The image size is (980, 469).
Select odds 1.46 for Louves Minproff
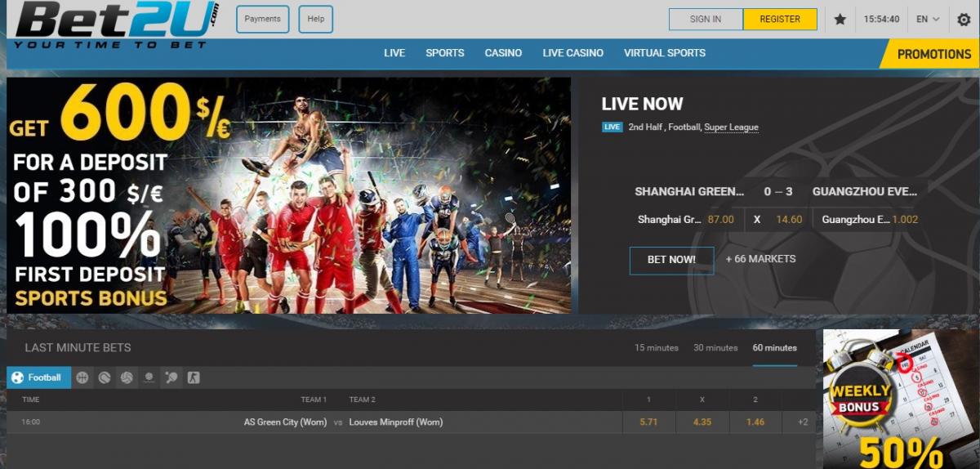click(755, 422)
